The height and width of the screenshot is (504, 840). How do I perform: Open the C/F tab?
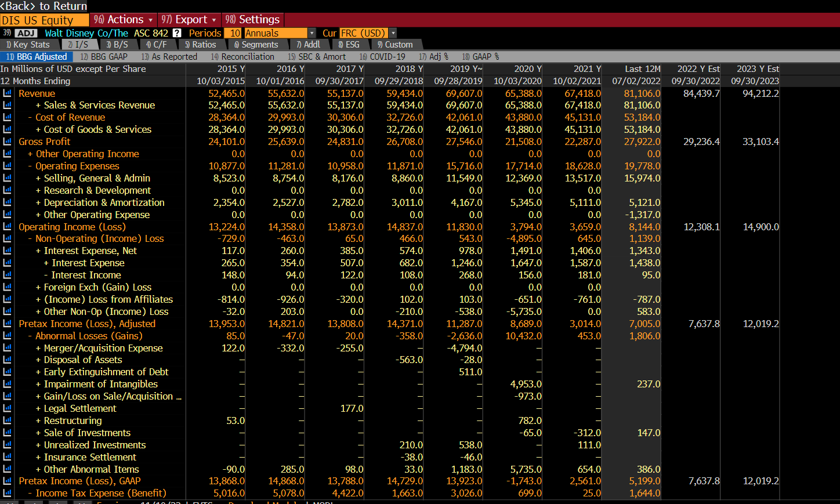pos(156,45)
